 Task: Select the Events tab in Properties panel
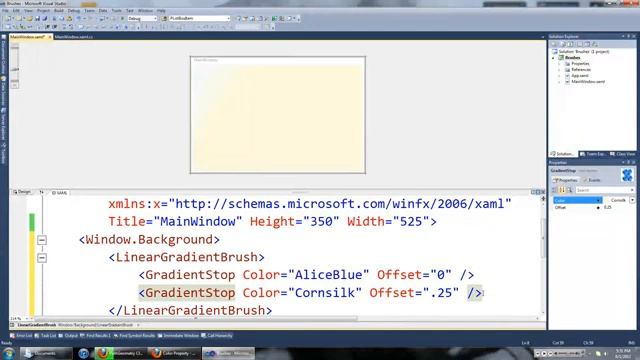point(591,180)
